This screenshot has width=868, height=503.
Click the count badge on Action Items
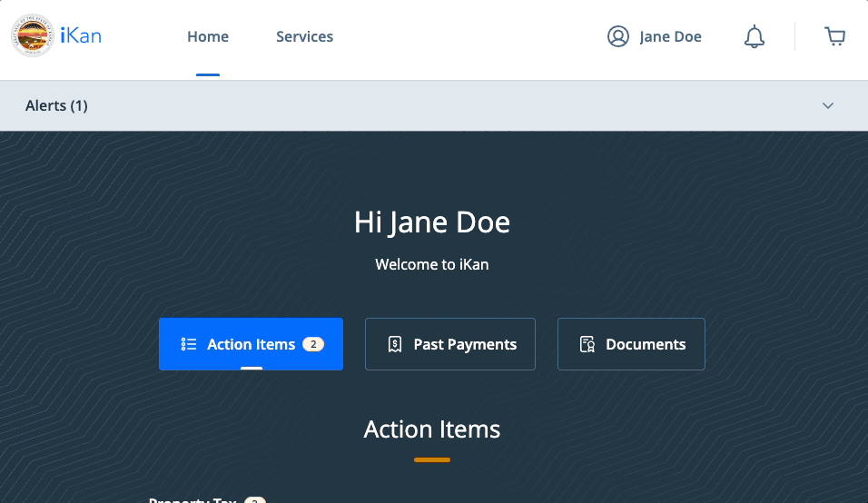tap(313, 344)
